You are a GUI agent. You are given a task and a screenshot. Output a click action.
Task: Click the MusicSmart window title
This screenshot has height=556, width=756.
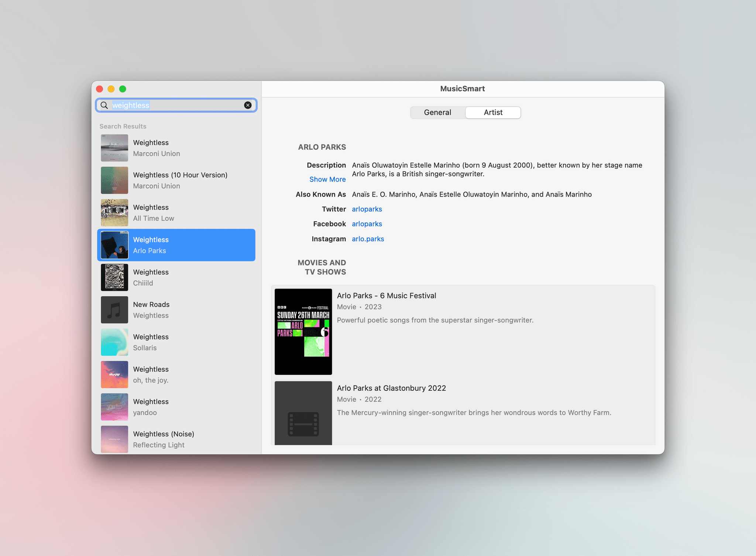463,89
